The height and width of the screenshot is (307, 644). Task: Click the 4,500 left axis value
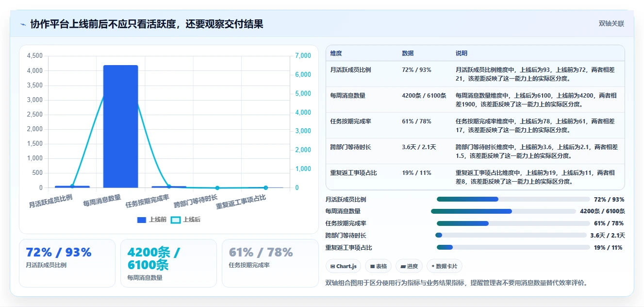point(34,56)
